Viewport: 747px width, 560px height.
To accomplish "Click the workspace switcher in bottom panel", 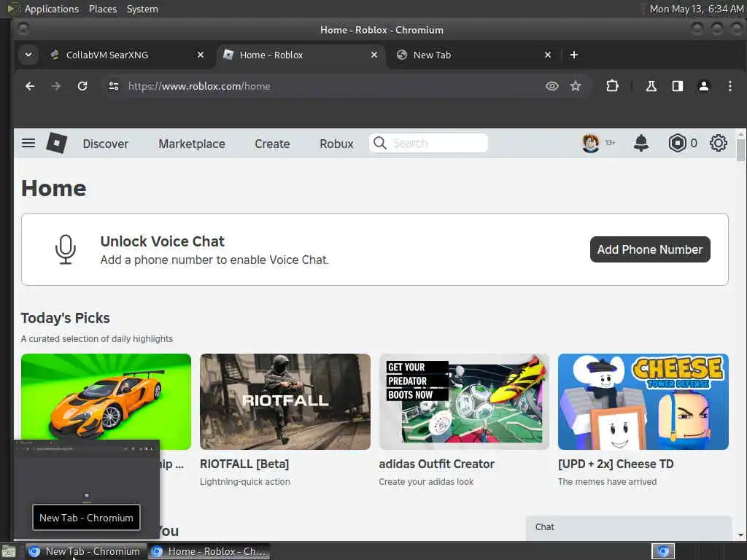I will click(663, 551).
